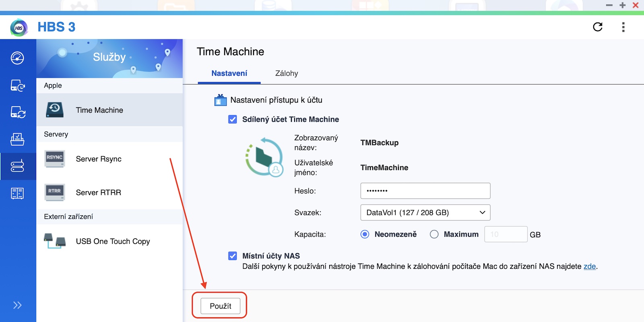Click the maximum capacity GB field
Viewport: 644px width, 322px height.
point(506,234)
